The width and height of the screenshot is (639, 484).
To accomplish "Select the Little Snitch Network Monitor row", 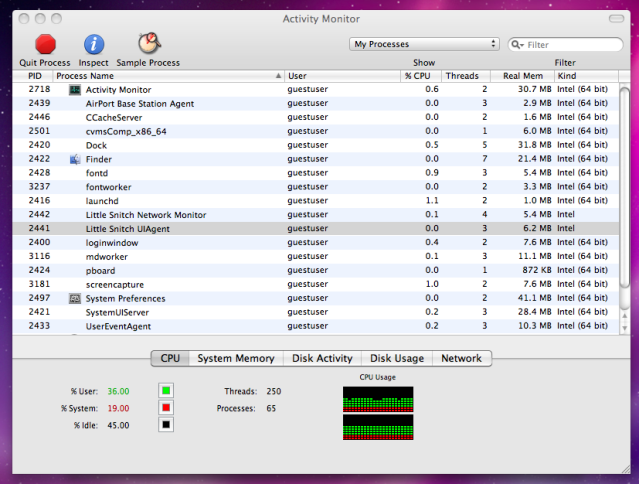I will (x=316, y=215).
